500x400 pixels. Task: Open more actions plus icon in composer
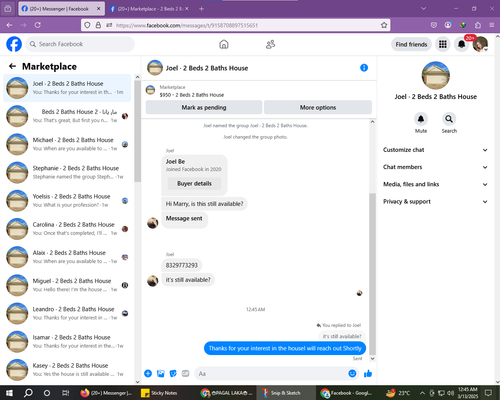[148, 373]
